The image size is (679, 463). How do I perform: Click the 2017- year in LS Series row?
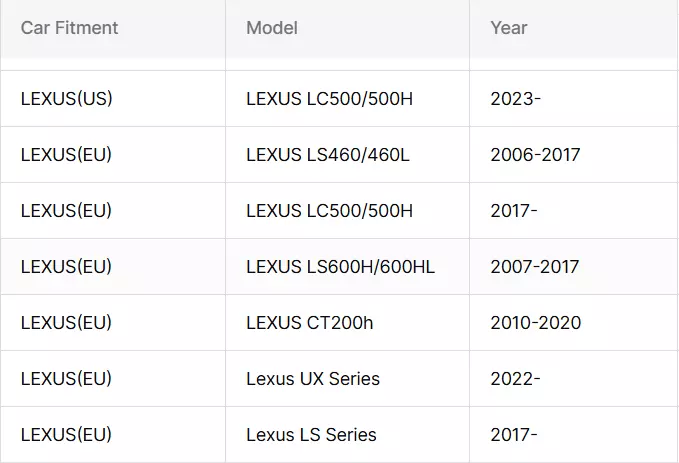(x=514, y=435)
